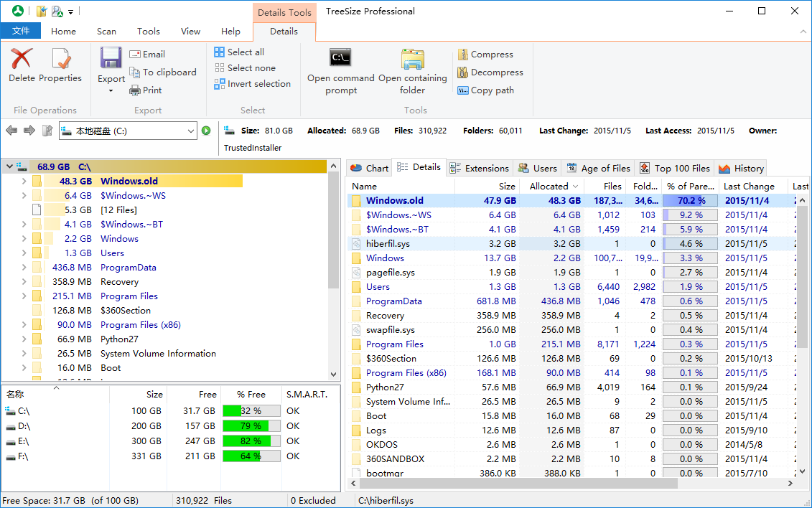Viewport: 812px width, 508px height.
Task: Select the F:\ drive row
Action: [x=170, y=456]
